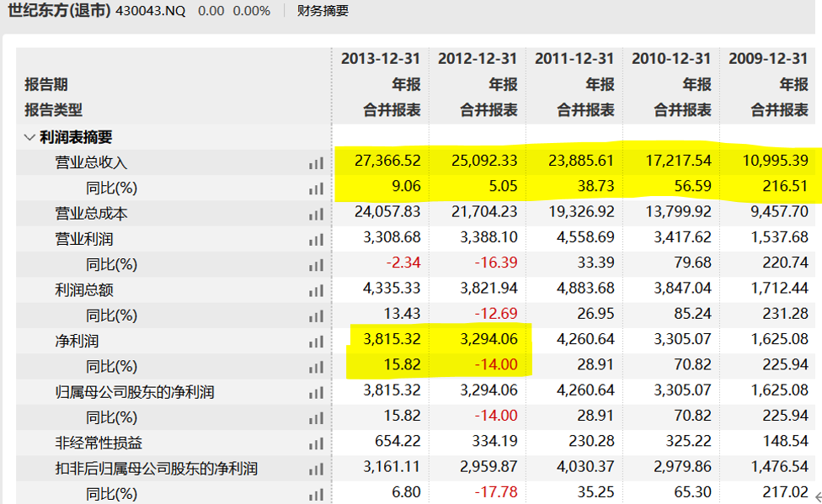
Task: Click the 报告期 row label
Action: 46,84
